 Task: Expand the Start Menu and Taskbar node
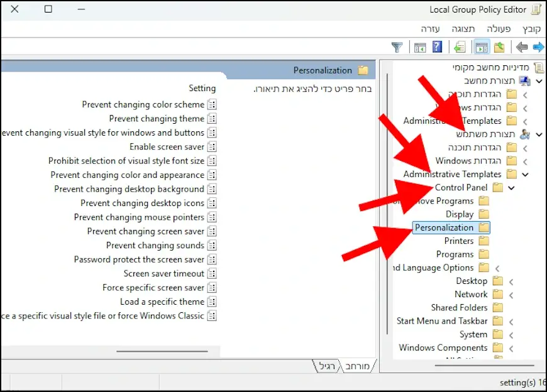tap(511, 322)
